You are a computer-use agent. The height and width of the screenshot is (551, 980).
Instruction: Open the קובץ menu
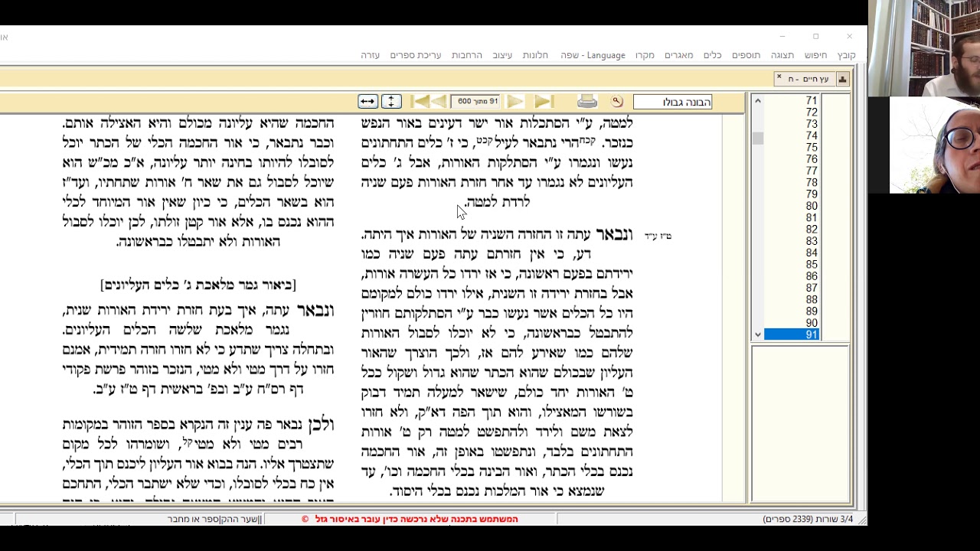846,55
